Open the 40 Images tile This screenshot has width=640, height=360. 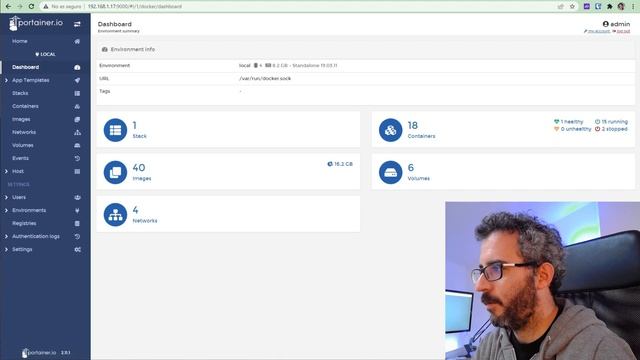[x=228, y=172]
